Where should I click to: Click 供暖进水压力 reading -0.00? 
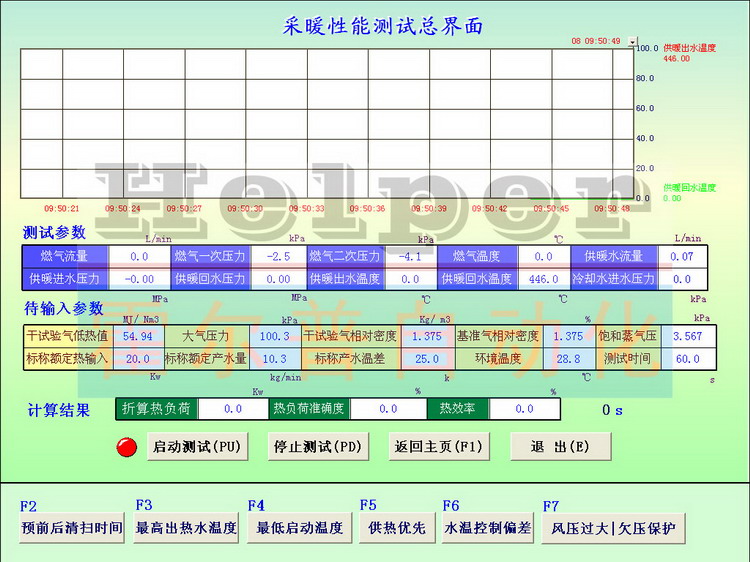[x=139, y=279]
